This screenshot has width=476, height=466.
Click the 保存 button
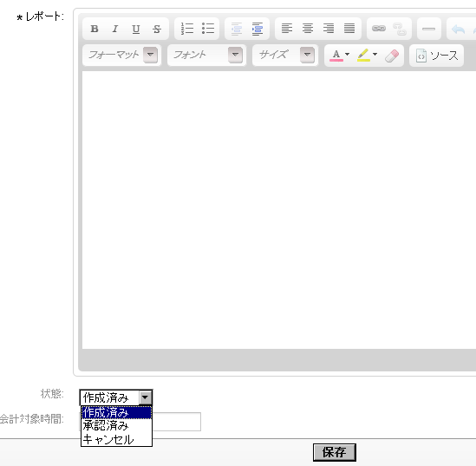[x=334, y=452]
